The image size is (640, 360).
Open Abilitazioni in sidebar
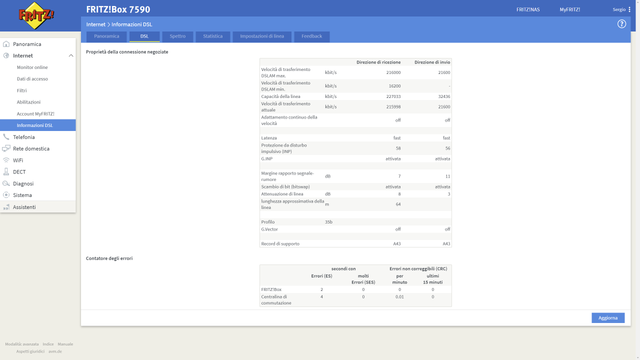(29, 102)
